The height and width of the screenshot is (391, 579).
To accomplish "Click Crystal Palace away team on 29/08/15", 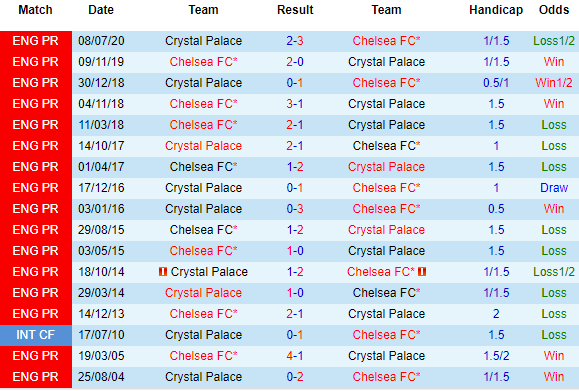I will (x=386, y=230).
